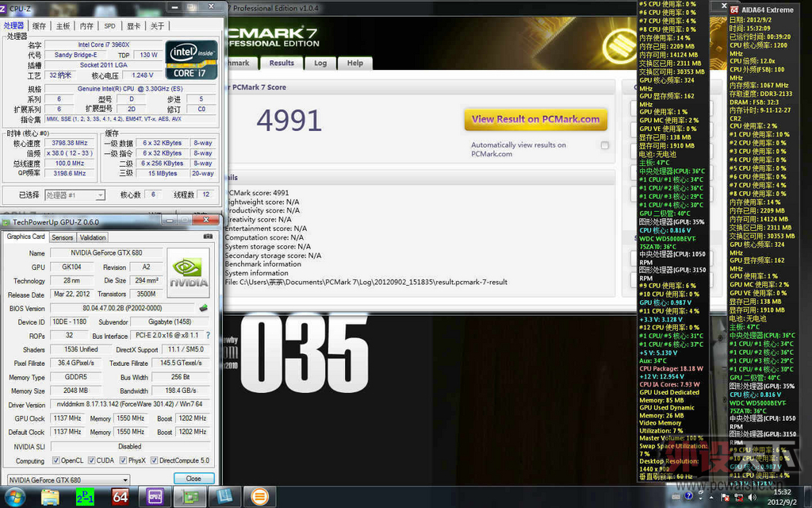Open Windows Start orb
Image resolution: width=812 pixels, height=508 pixels.
click(x=14, y=497)
